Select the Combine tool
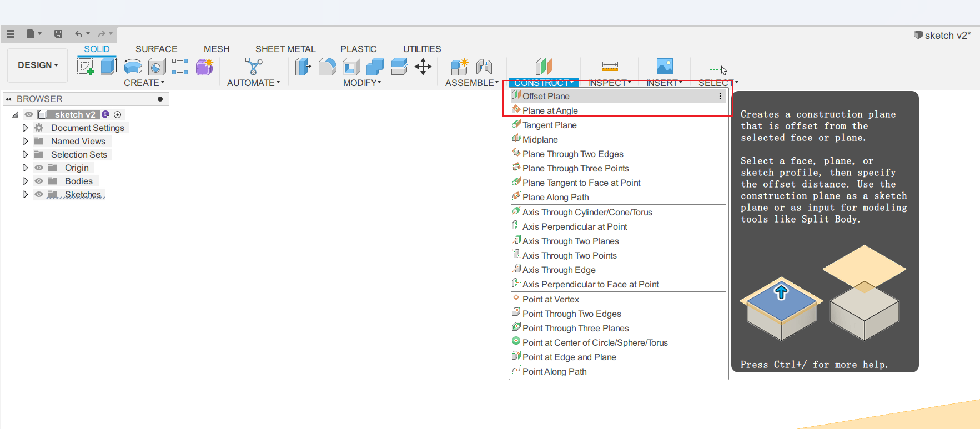 375,67
